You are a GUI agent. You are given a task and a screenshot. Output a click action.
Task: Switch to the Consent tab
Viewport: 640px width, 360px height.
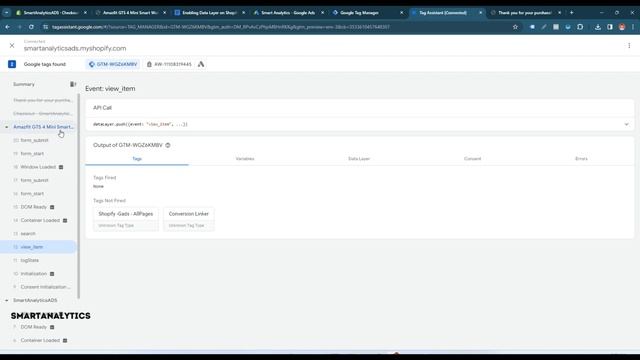[x=472, y=158]
